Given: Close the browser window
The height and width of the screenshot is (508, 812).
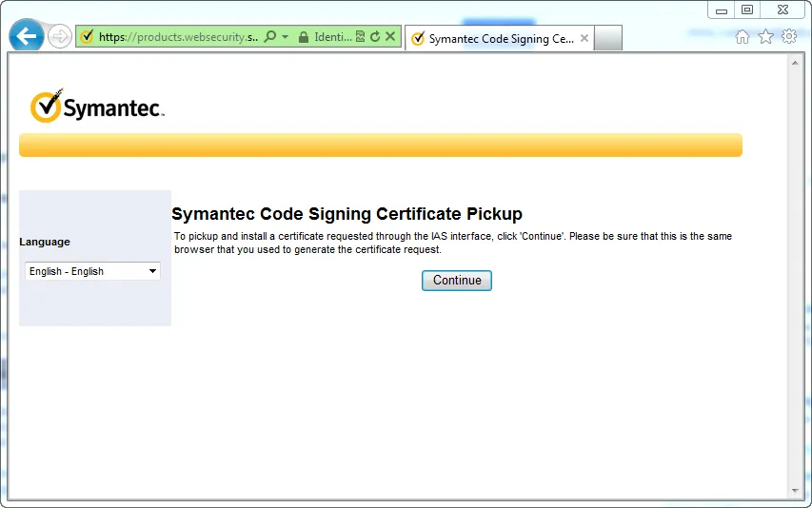Looking at the screenshot, I should click(x=782, y=10).
